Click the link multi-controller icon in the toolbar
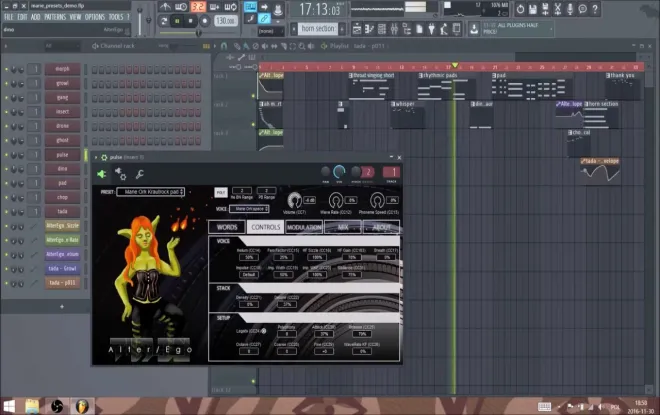The width and height of the screenshot is (660, 415). point(264,19)
